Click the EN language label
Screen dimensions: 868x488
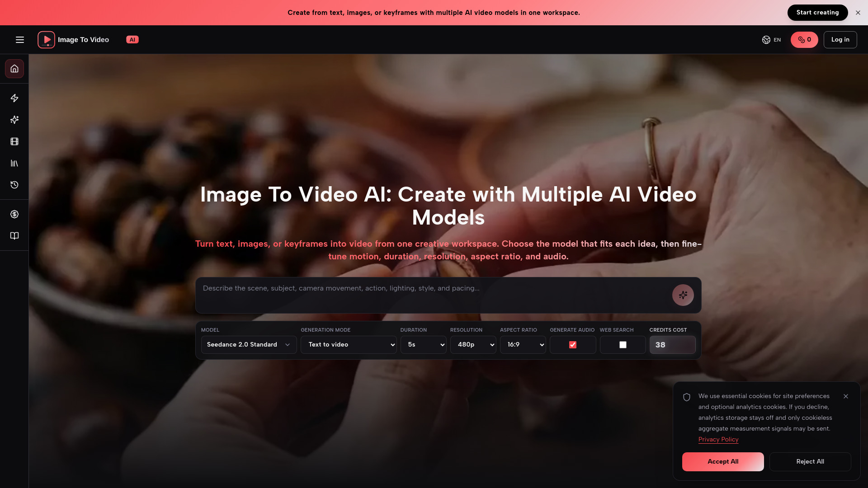click(777, 40)
